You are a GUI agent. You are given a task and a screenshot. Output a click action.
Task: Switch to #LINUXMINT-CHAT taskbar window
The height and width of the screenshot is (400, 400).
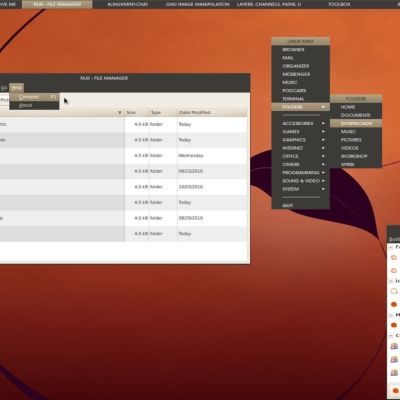[x=128, y=4]
